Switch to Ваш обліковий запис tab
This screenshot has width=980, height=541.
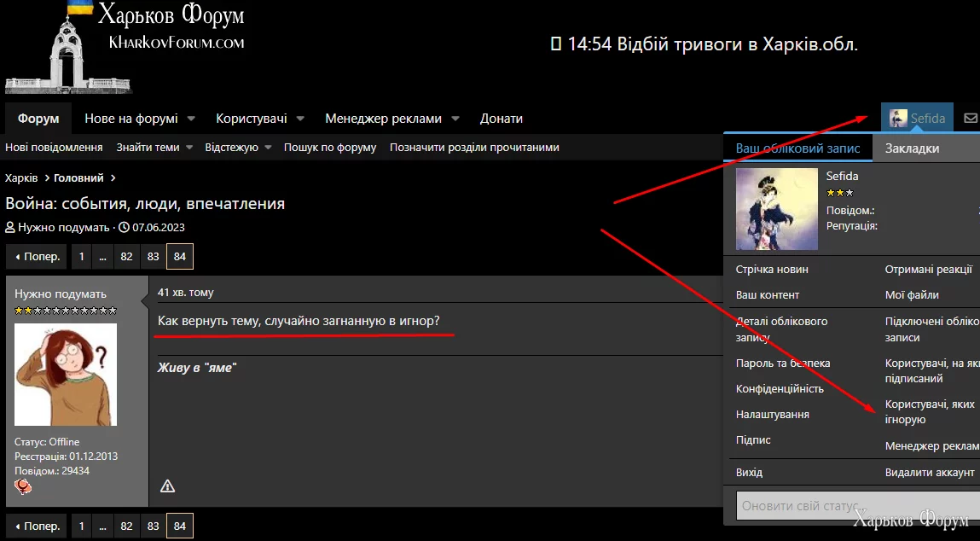pyautogui.click(x=798, y=148)
